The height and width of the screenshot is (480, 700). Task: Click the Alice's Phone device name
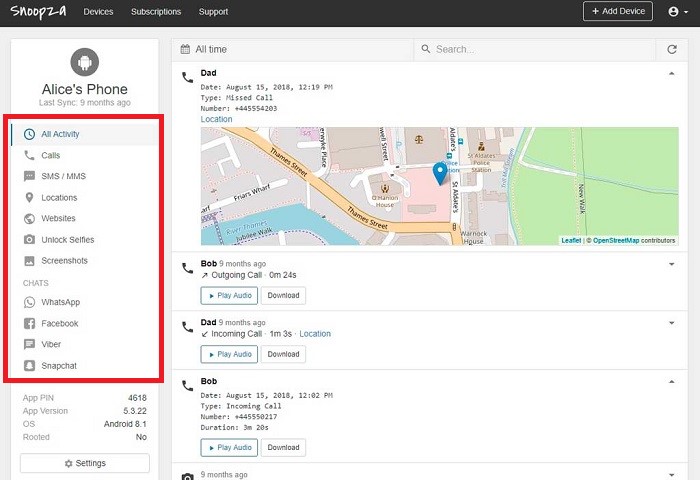click(85, 89)
